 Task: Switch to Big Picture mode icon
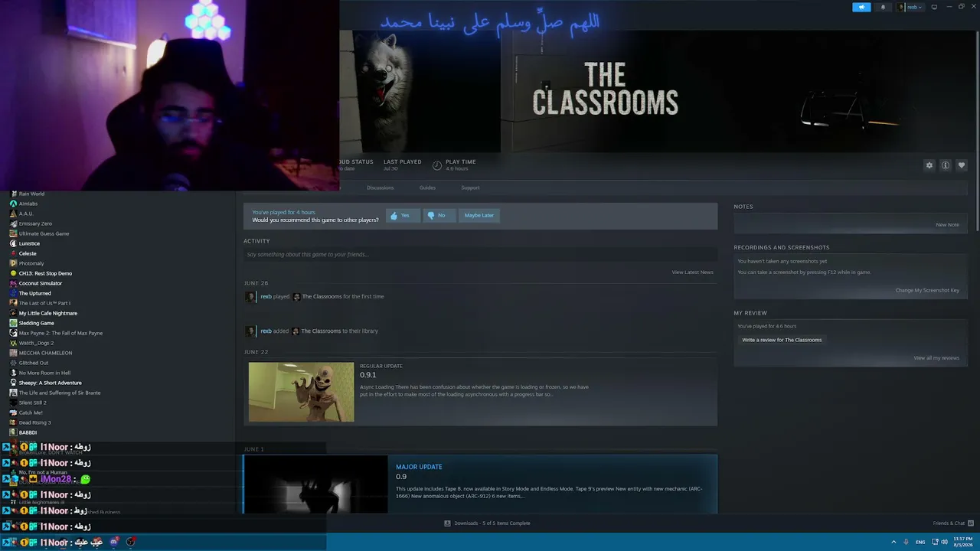click(934, 7)
